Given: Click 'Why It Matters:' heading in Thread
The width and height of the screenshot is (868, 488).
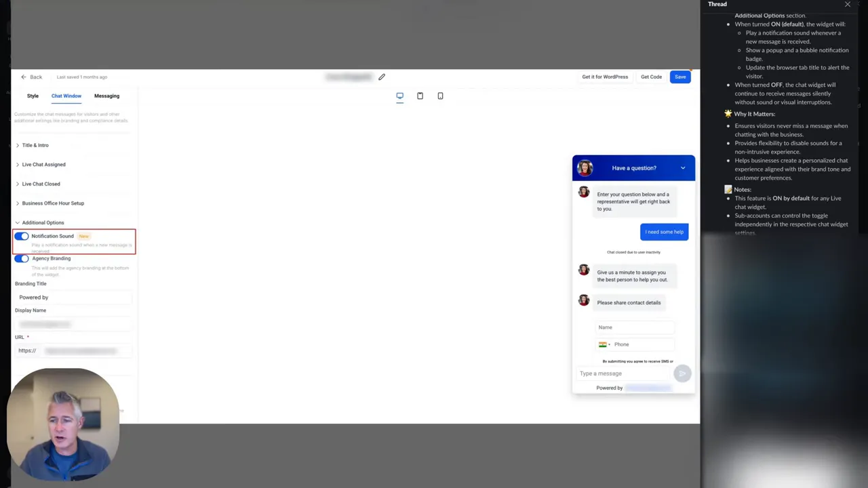Looking at the screenshot, I should 754,114.
